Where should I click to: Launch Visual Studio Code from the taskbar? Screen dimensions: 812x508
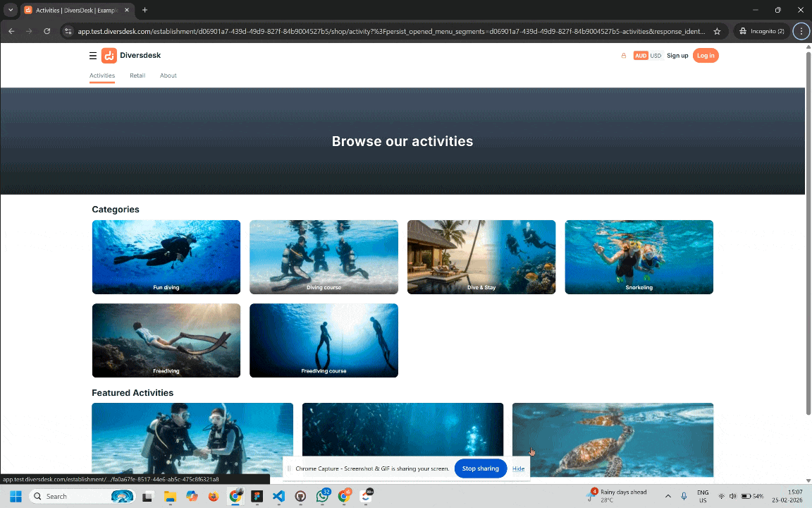click(278, 496)
